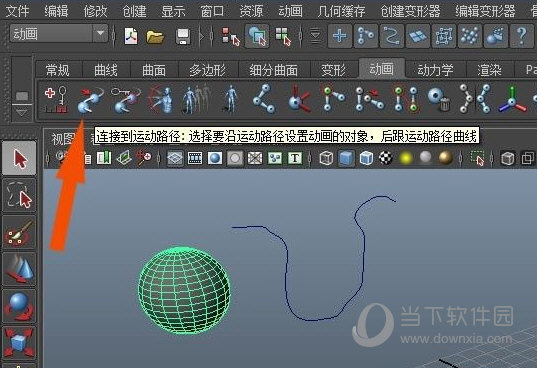537x368 pixels.
Task: Open the shelf tab selector icon above the arrow
Action: pyautogui.click(x=22, y=96)
